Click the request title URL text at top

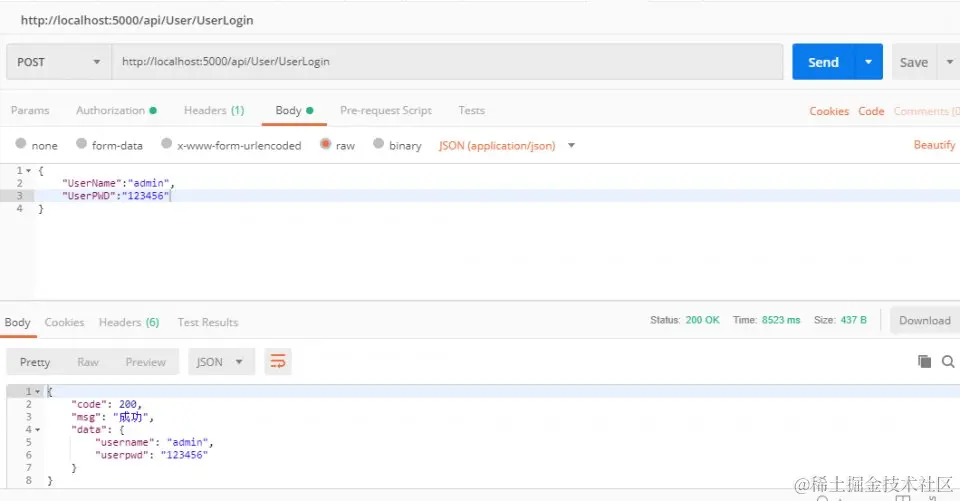coord(137,20)
